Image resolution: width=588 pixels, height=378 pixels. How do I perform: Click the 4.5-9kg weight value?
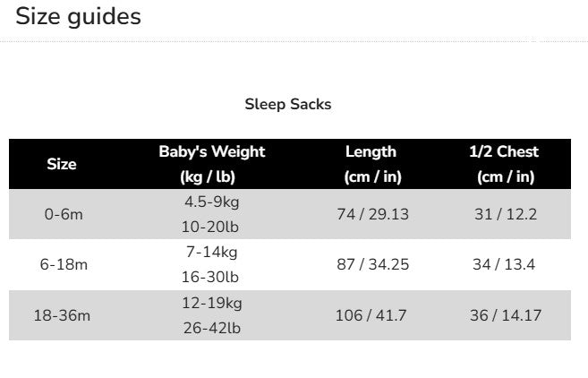[211, 202]
